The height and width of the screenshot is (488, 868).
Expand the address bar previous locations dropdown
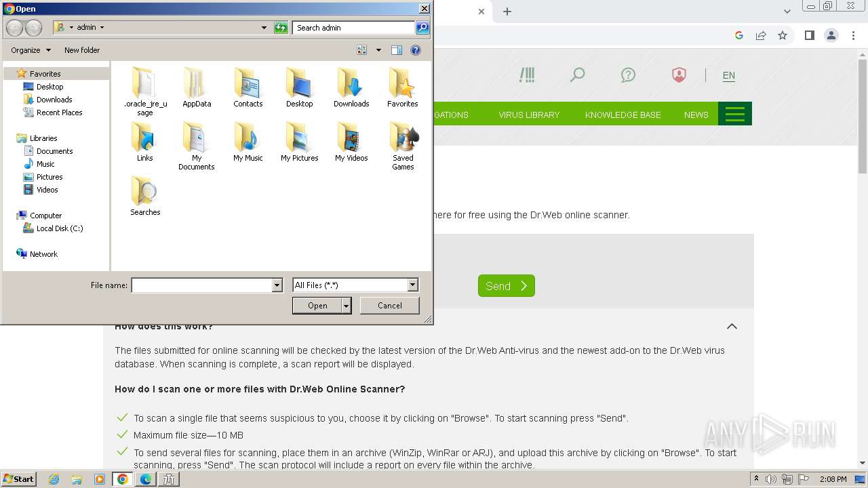264,28
